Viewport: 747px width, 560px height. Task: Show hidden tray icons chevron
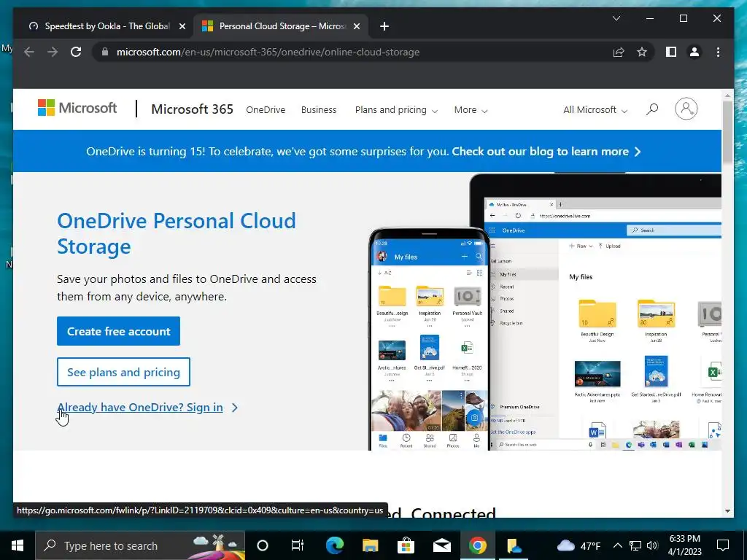(x=617, y=545)
